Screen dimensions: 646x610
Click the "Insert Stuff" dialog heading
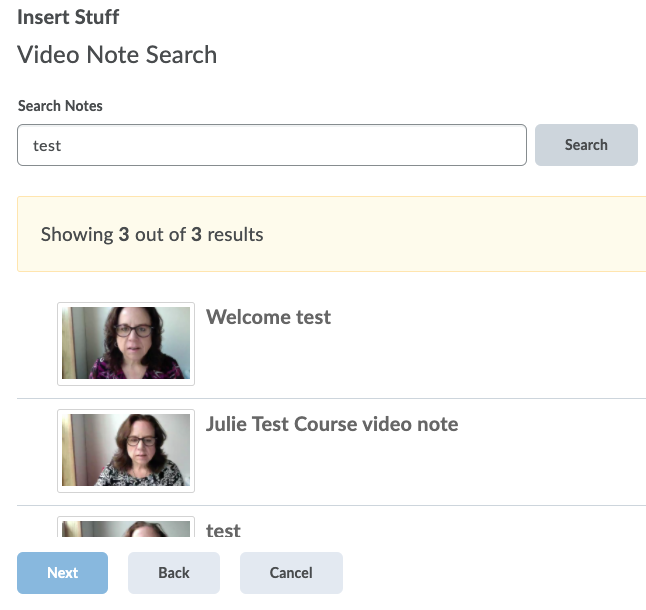click(68, 17)
